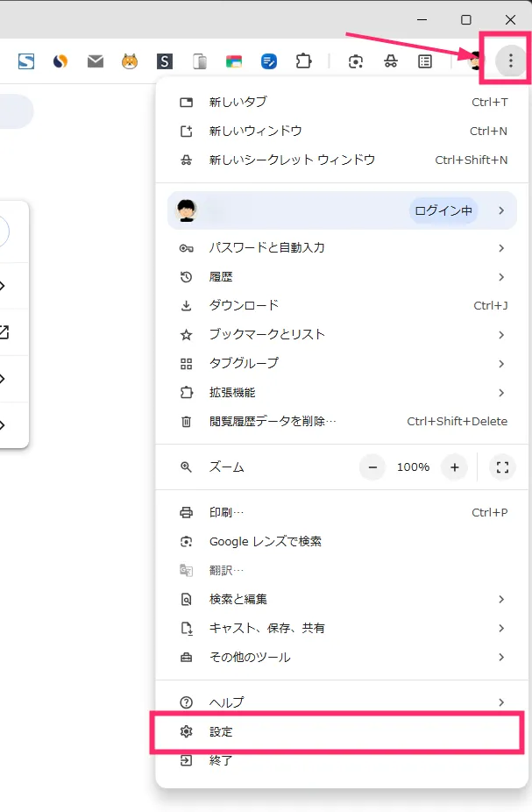Choose 新しいシークレット ウィンドウ menu item
This screenshot has height=812, width=532.
click(342, 160)
